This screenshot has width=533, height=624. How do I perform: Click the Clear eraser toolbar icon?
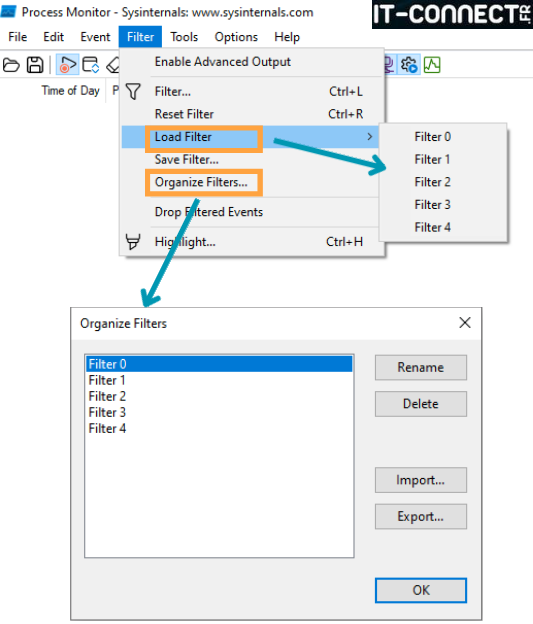pos(113,65)
